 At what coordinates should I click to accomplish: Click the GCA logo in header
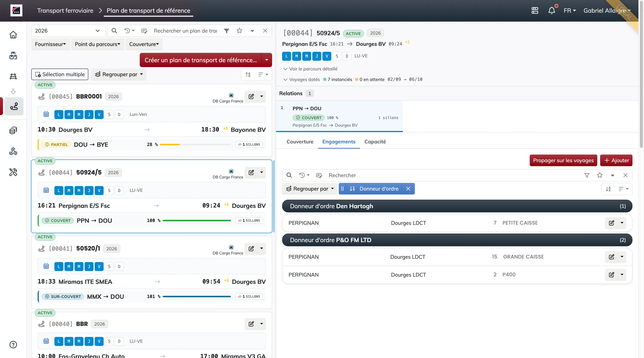click(x=16, y=10)
